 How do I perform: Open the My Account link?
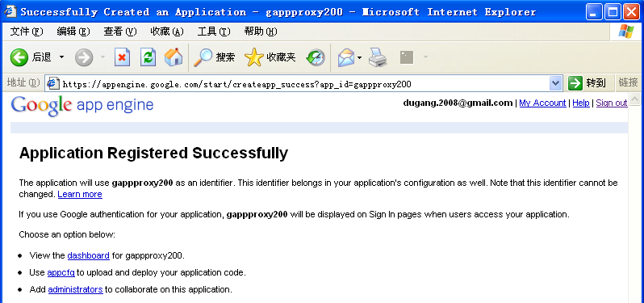tap(542, 103)
